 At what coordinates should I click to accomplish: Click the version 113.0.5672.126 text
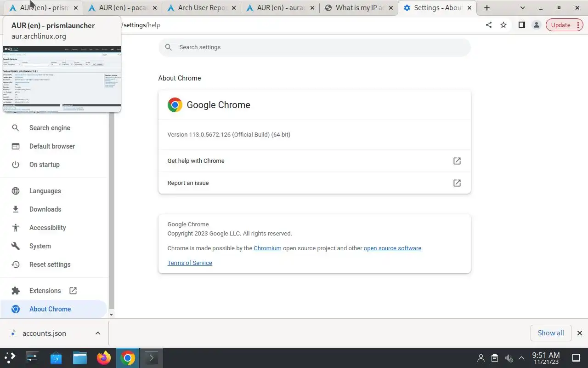229,135
